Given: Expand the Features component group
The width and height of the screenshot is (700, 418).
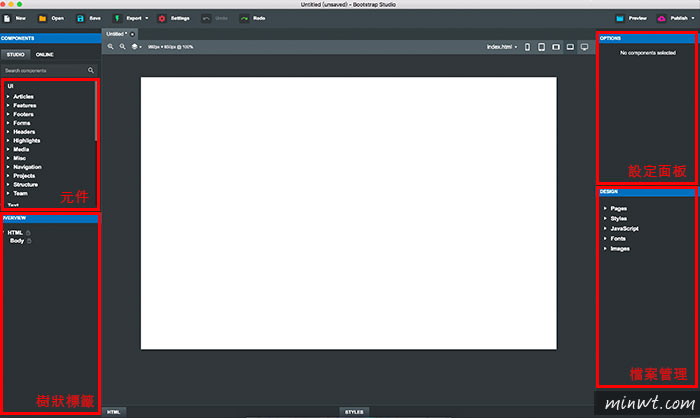Looking at the screenshot, I should point(8,105).
